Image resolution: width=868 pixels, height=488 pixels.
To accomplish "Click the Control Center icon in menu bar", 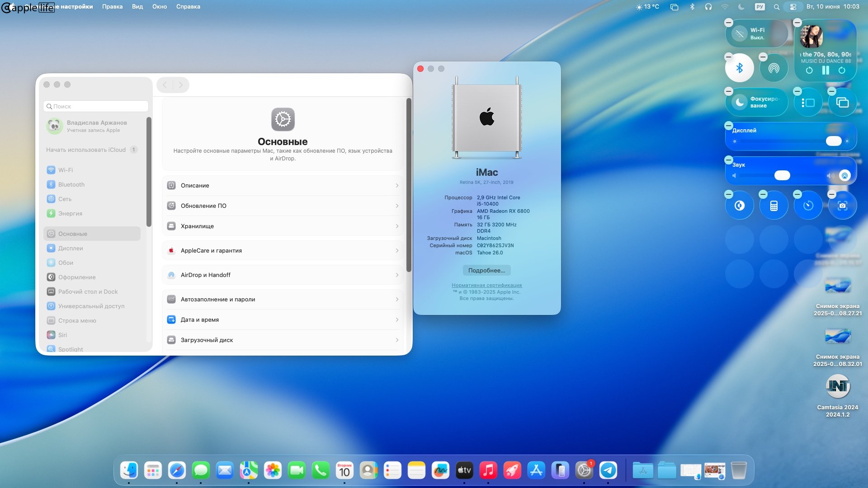I will 793,7.
